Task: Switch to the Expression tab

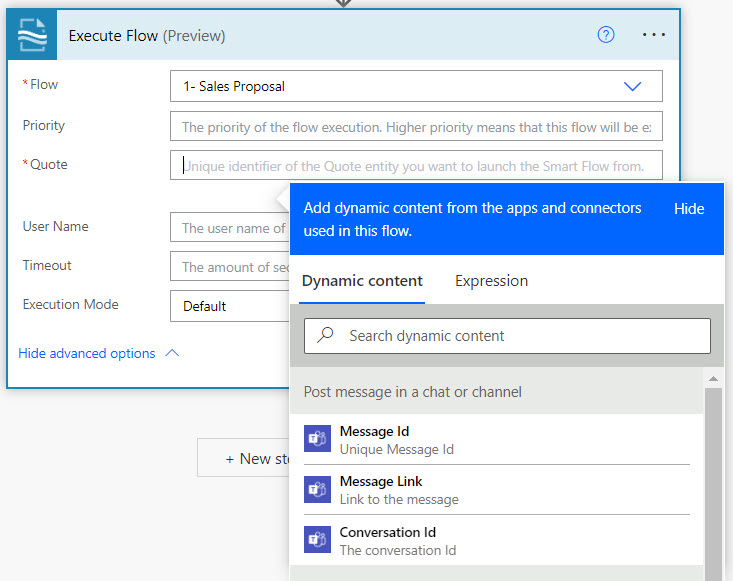Action: [491, 280]
